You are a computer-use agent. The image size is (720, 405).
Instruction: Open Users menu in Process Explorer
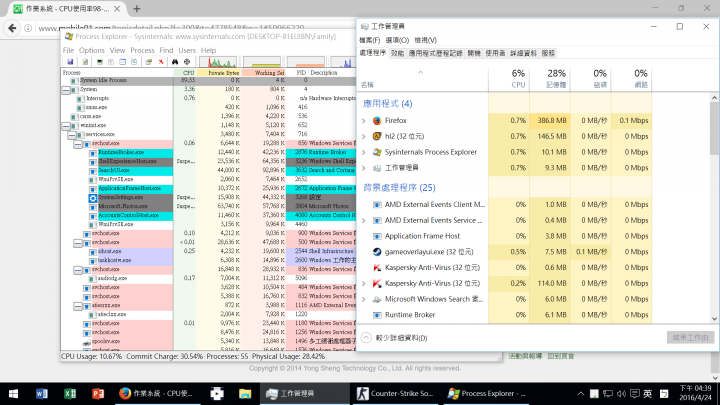[187, 50]
